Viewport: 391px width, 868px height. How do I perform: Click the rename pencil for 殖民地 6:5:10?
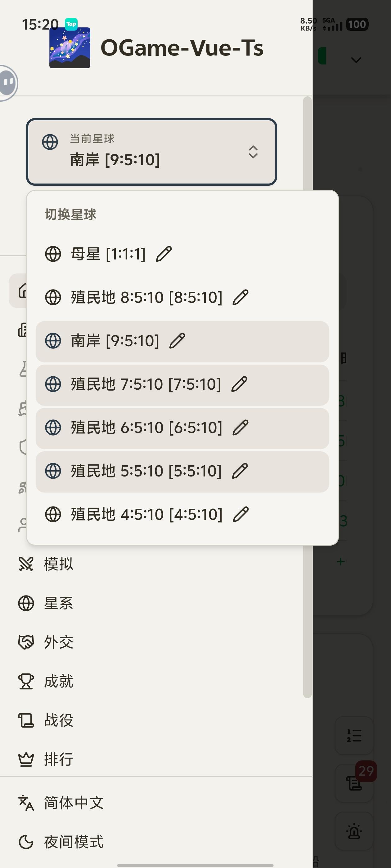point(240,427)
